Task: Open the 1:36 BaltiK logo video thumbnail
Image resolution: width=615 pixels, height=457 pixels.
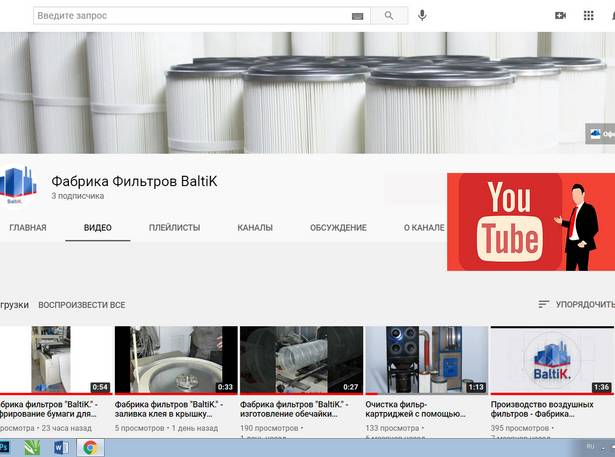Action: (552, 360)
